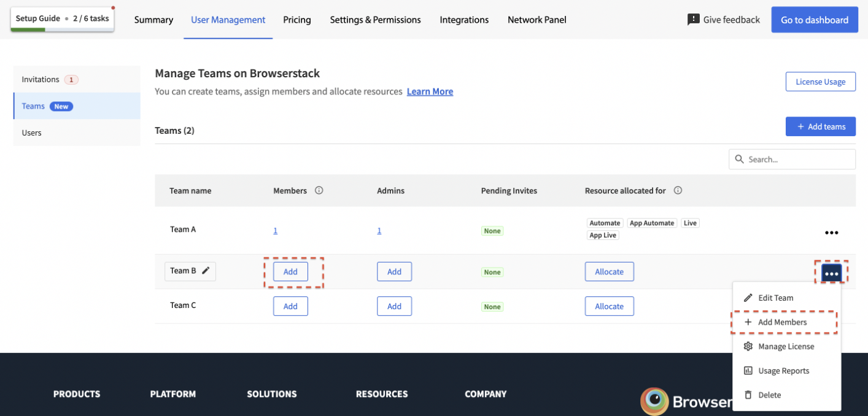The image size is (868, 416).
Task: Click the Allocate button for Team C
Action: [x=609, y=306]
